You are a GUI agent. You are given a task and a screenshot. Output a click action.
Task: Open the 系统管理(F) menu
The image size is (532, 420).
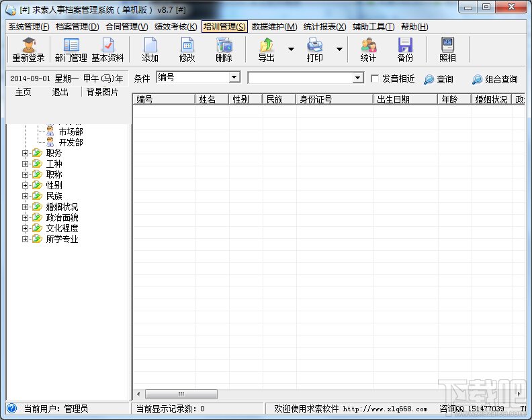28,27
